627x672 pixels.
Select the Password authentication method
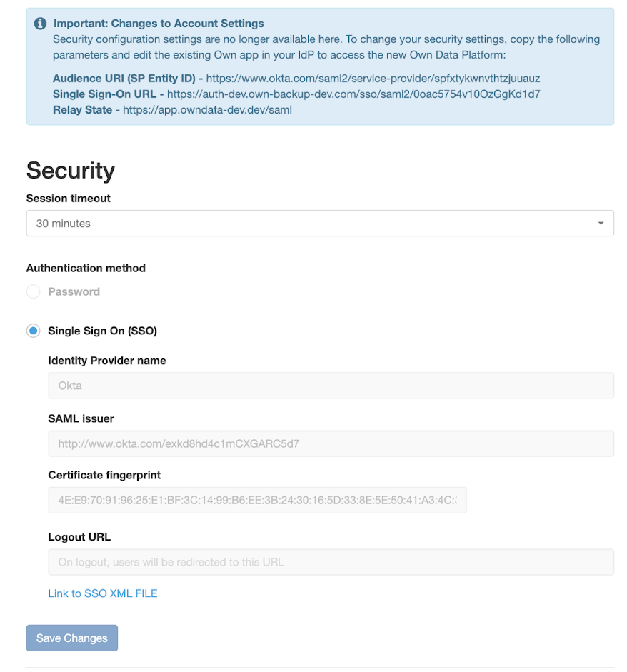(33, 291)
